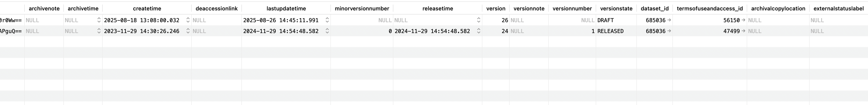Open the foreign key arrow beside 56150
868x105 pixels.
(x=743, y=20)
